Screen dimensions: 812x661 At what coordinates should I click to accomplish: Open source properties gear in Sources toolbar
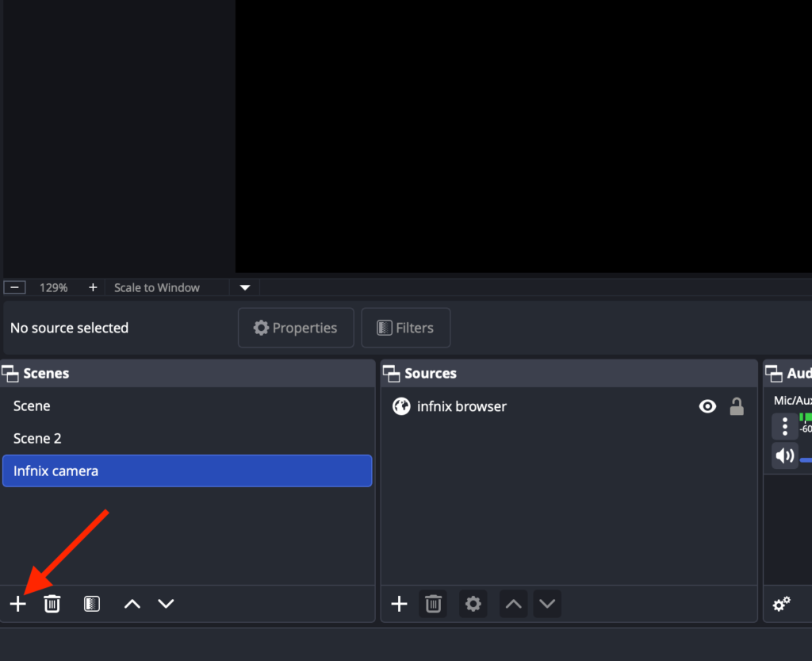[x=473, y=604]
